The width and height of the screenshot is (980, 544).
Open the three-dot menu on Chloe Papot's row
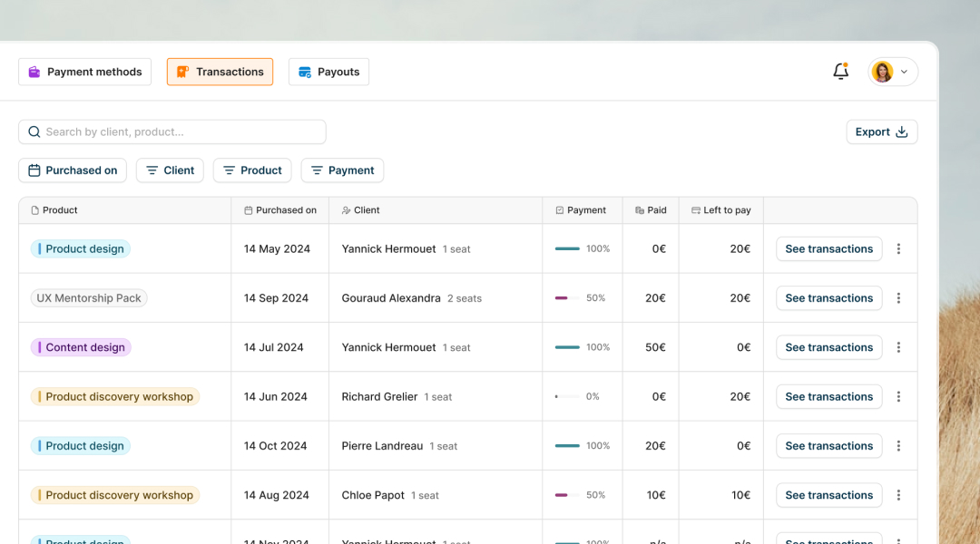[898, 495]
